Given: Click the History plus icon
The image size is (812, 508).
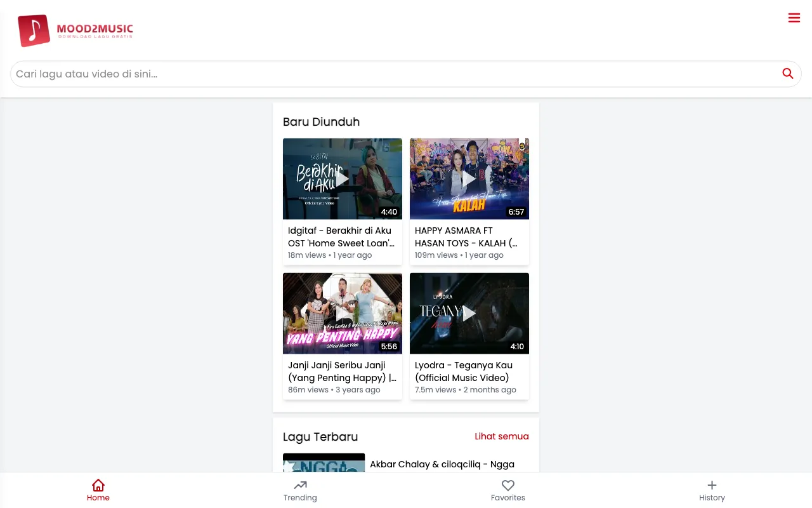Looking at the screenshot, I should [712, 485].
